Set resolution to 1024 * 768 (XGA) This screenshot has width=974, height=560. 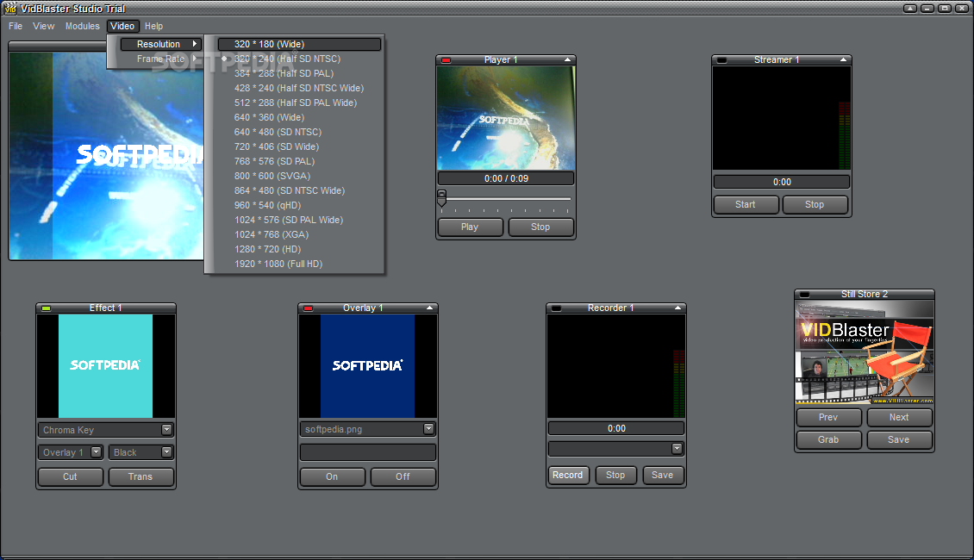click(299, 234)
